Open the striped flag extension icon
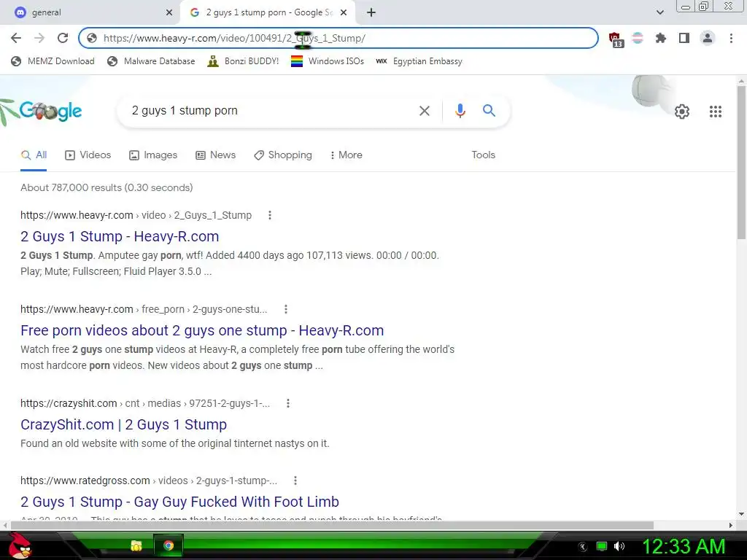This screenshot has height=560, width=747. pyautogui.click(x=638, y=38)
